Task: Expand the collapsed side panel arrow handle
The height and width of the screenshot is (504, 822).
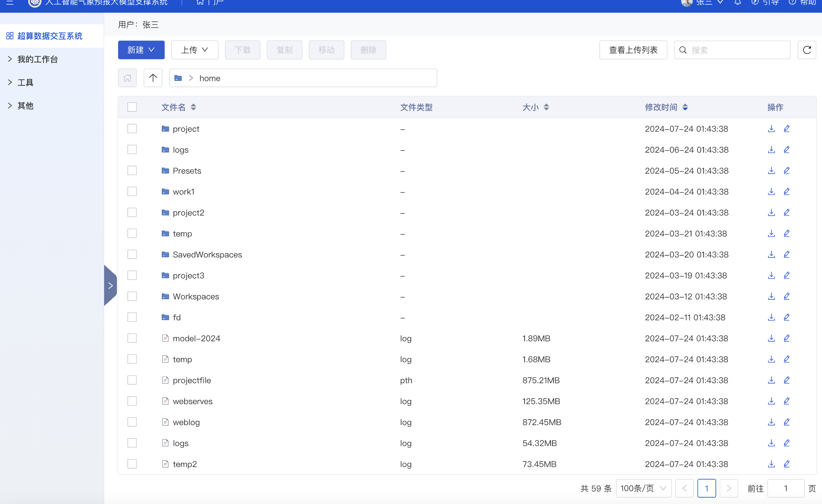Action: click(110, 286)
